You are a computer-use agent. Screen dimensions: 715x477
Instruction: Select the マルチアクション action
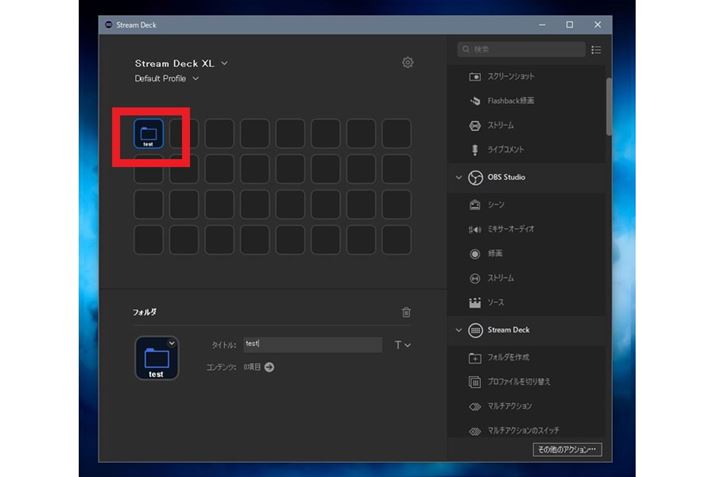[x=510, y=406]
